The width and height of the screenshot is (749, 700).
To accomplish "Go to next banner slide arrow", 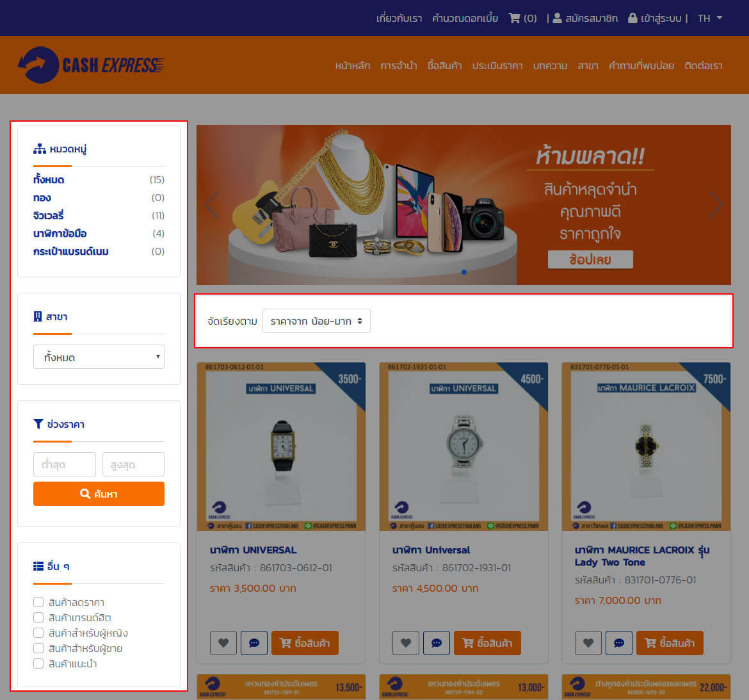I will tap(715, 204).
